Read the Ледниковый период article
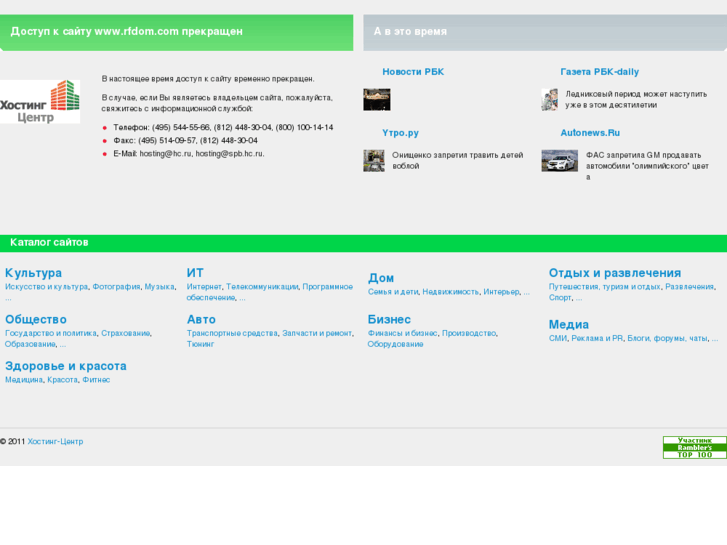727x545 pixels. 636,99
